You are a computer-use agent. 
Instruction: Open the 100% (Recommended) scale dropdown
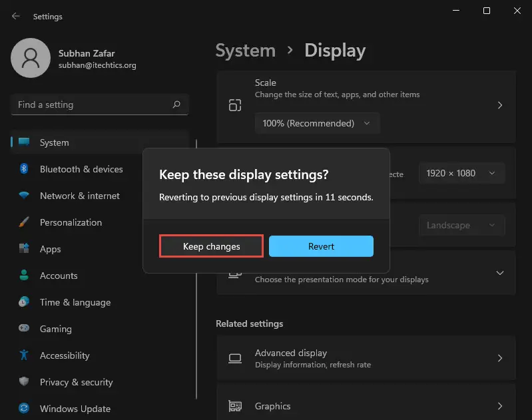pyautogui.click(x=317, y=123)
